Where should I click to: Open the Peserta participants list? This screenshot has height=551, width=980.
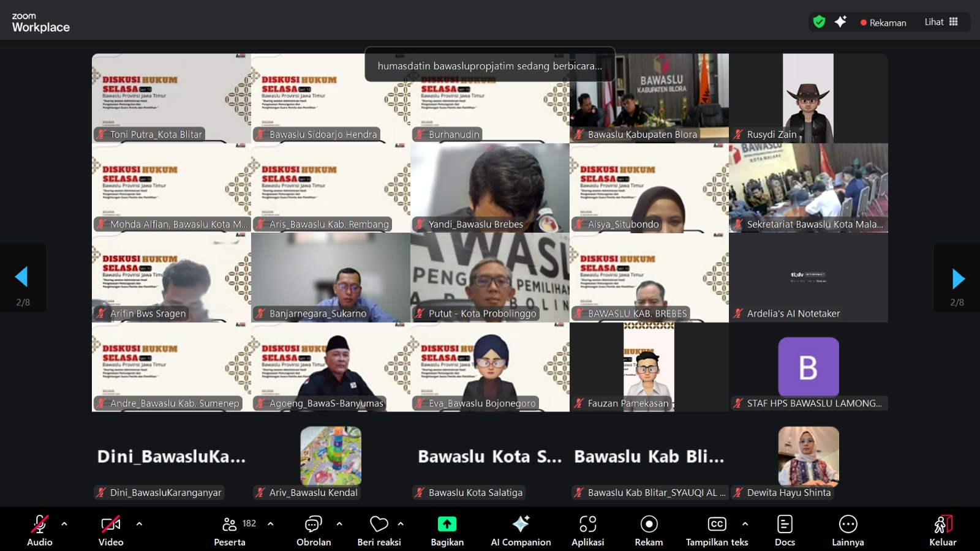coord(230,530)
